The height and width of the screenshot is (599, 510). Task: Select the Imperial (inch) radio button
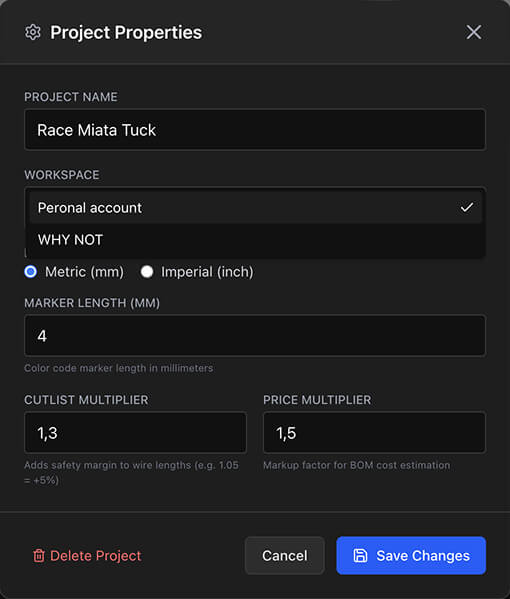coord(147,272)
